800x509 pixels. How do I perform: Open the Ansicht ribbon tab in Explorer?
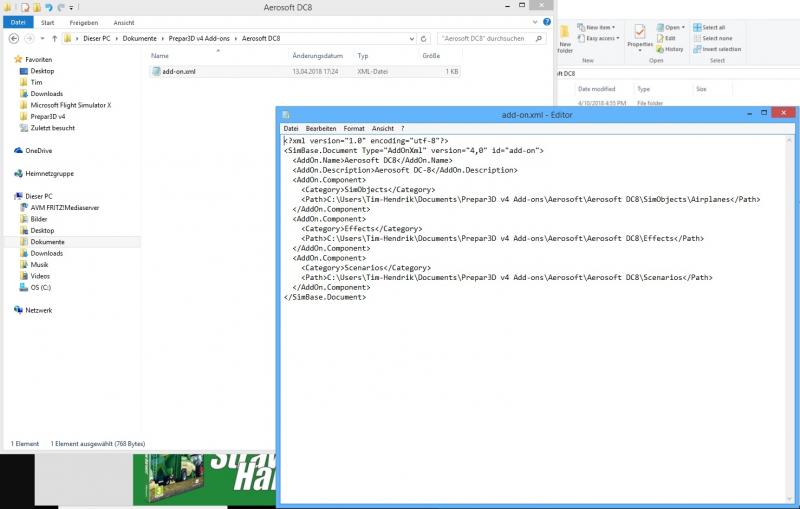(124, 22)
